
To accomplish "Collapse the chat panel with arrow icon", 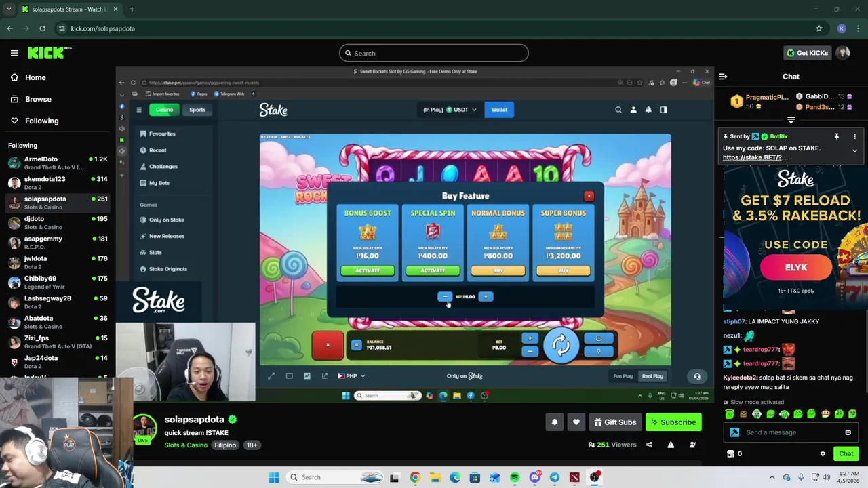I will coord(723,77).
